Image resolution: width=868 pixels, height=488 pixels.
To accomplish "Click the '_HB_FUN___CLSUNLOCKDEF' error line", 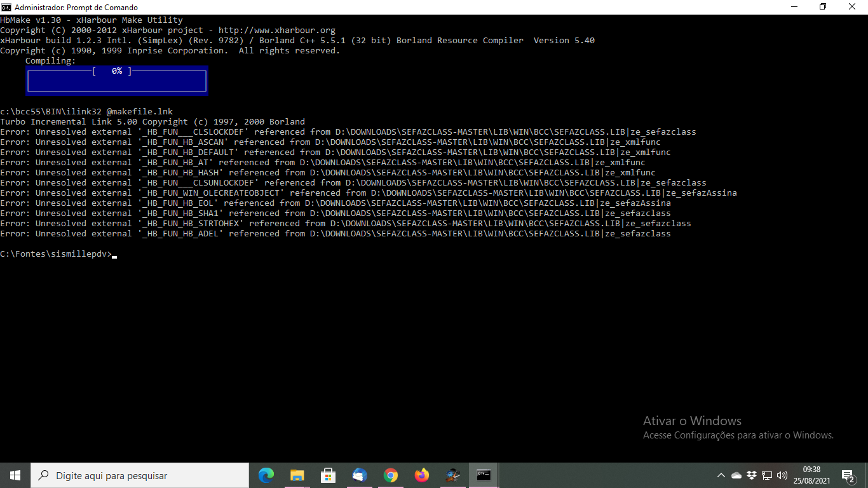I will (353, 183).
